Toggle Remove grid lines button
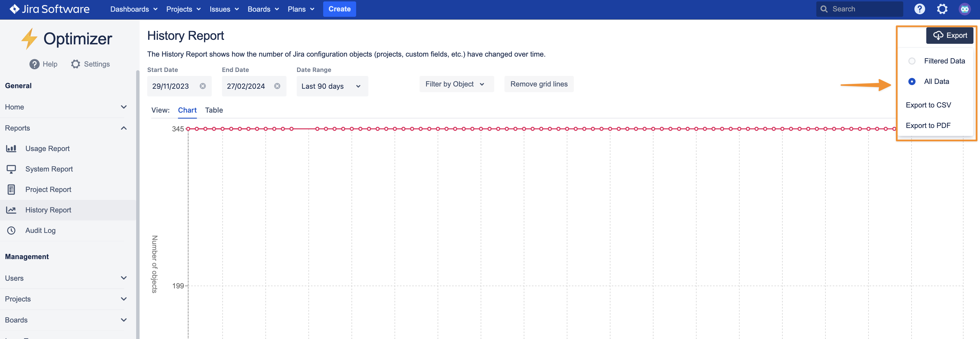Screen dimensions: 980x339 point(539,84)
